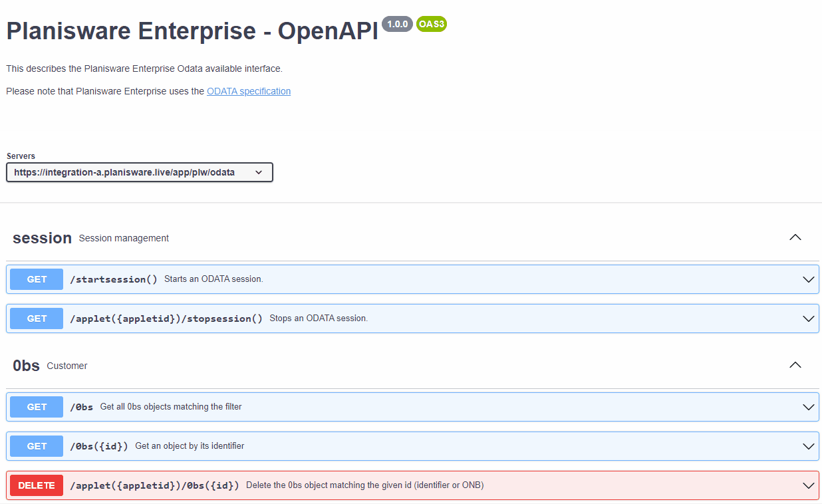Click the DELETE method button
The height and width of the screenshot is (504, 822).
point(37,485)
